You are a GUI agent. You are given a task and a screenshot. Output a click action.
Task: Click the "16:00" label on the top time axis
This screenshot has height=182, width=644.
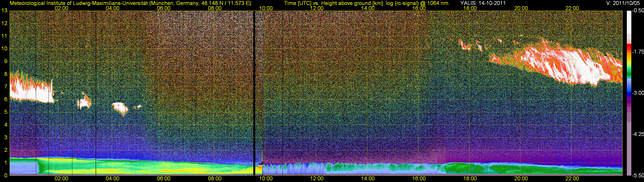coord(419,8)
